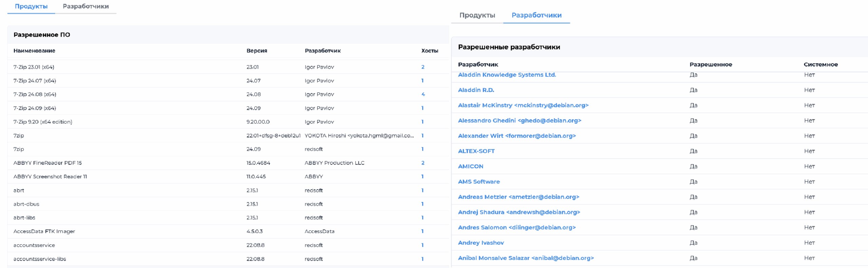Open Alastair McKinstry developer link
Viewport: 868px width, 268px height.
pyautogui.click(x=523, y=105)
